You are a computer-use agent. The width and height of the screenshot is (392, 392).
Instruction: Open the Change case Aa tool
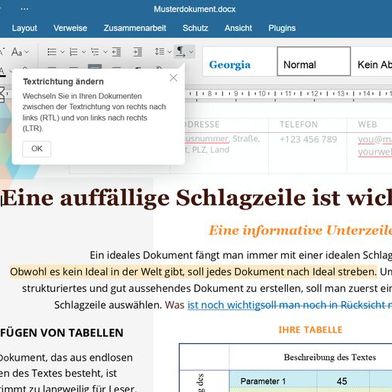[16, 52]
